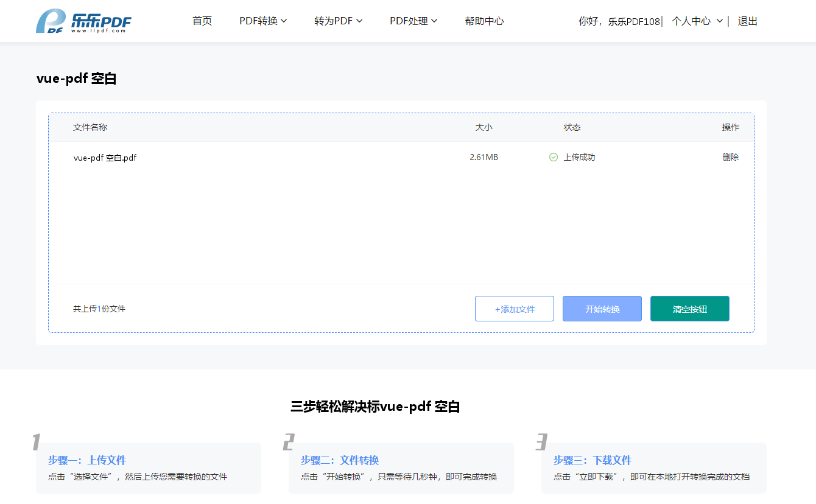Screen dimensions: 816x504
Task: Expand the 转为PDF dropdown menu
Action: pyautogui.click(x=339, y=21)
